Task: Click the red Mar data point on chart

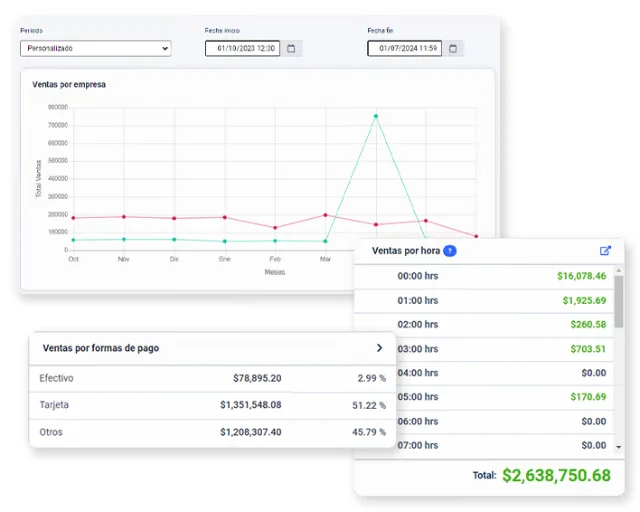Action: point(325,215)
